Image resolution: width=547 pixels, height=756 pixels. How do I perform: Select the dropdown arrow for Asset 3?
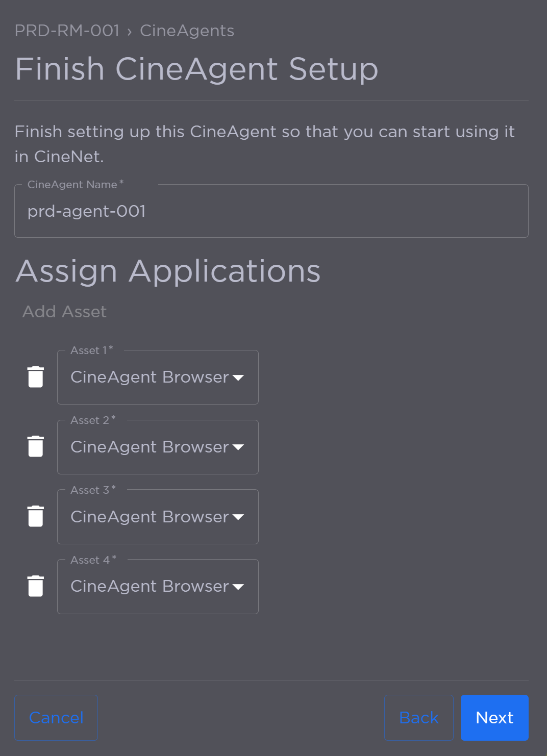[239, 518]
